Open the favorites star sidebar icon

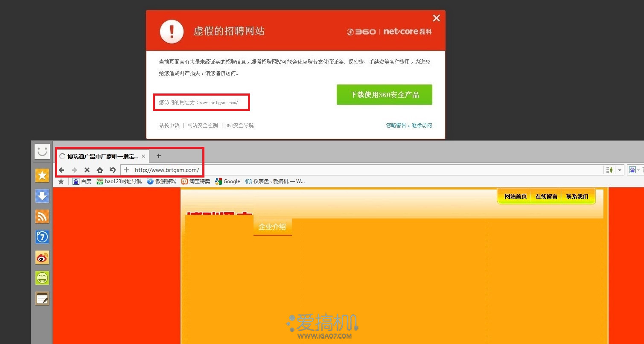(x=42, y=175)
